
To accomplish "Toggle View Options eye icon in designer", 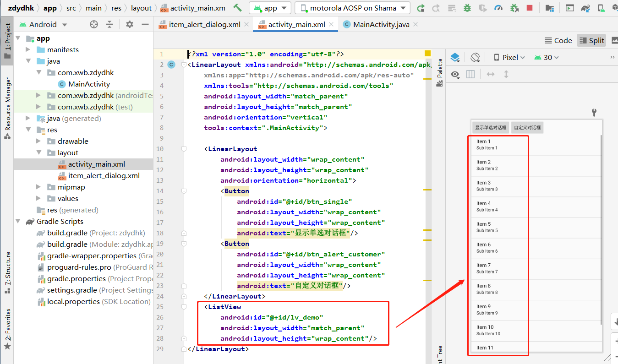I will tap(455, 74).
